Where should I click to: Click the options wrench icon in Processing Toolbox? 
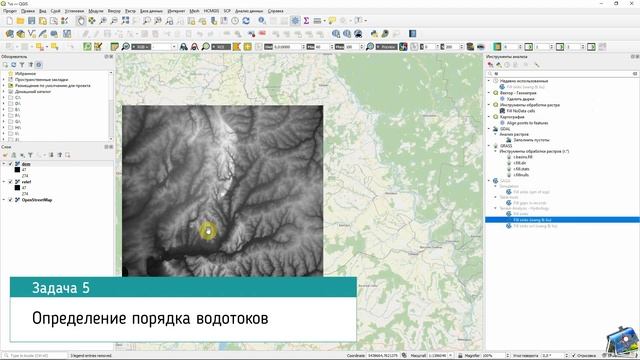(537, 65)
